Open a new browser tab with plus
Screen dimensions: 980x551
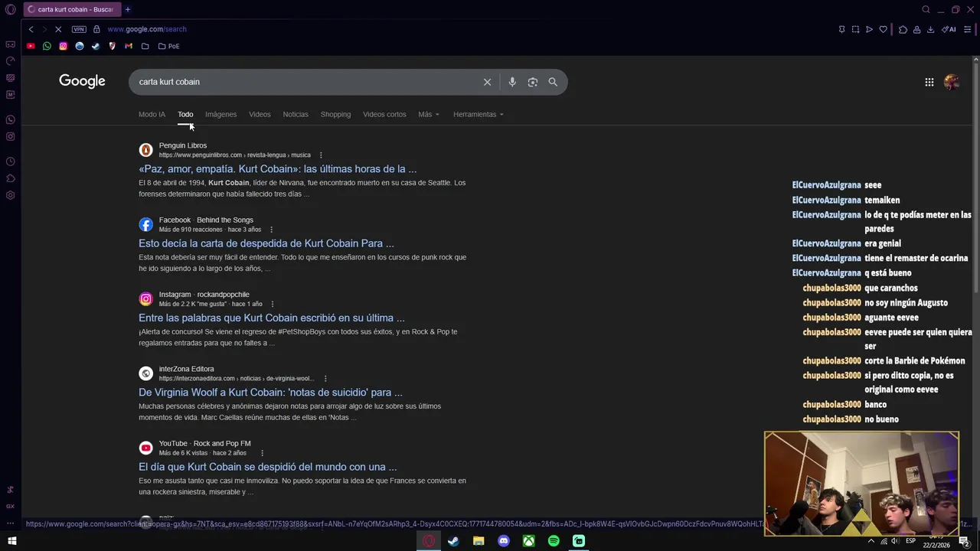point(128,9)
